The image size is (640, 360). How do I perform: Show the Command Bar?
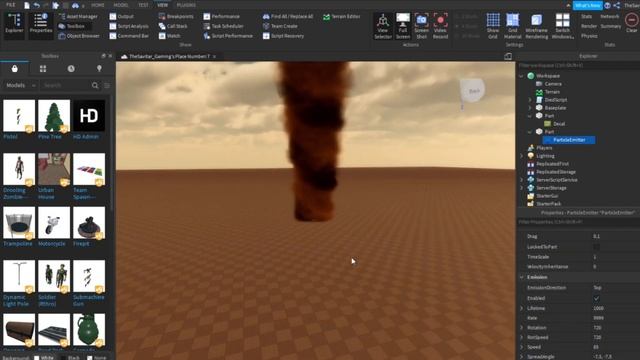point(129,36)
